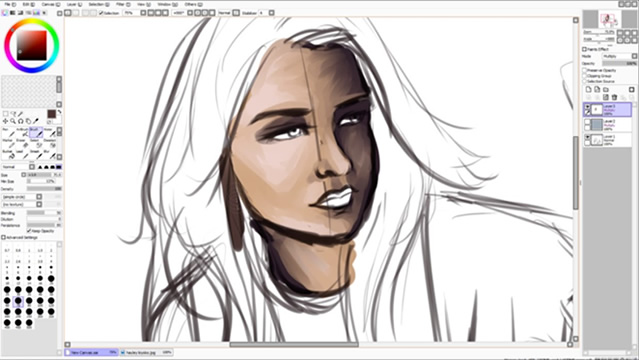Toggle visibility eye of Layer2

pyautogui.click(x=587, y=122)
